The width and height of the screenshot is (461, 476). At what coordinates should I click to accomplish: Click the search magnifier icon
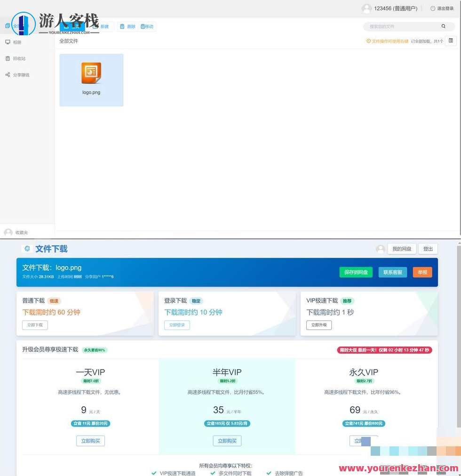(443, 26)
